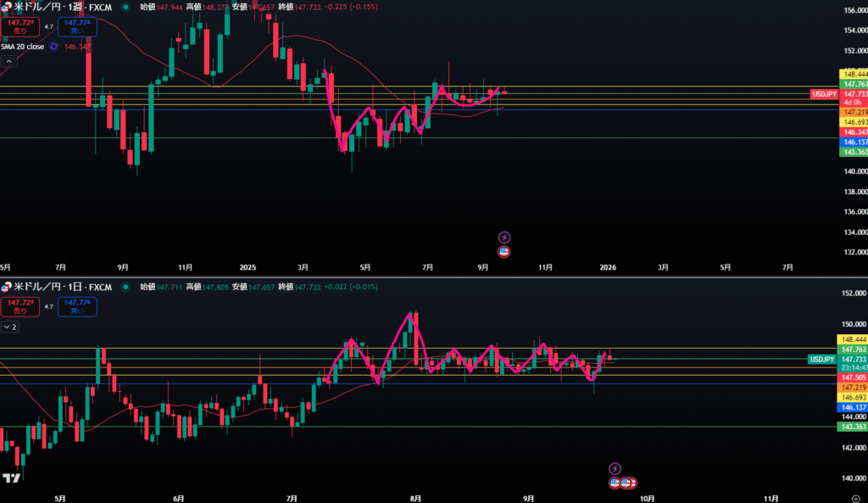Viewport: 868px width, 503px height.
Task: Click the sell button on daily chart
Action: click(19, 306)
